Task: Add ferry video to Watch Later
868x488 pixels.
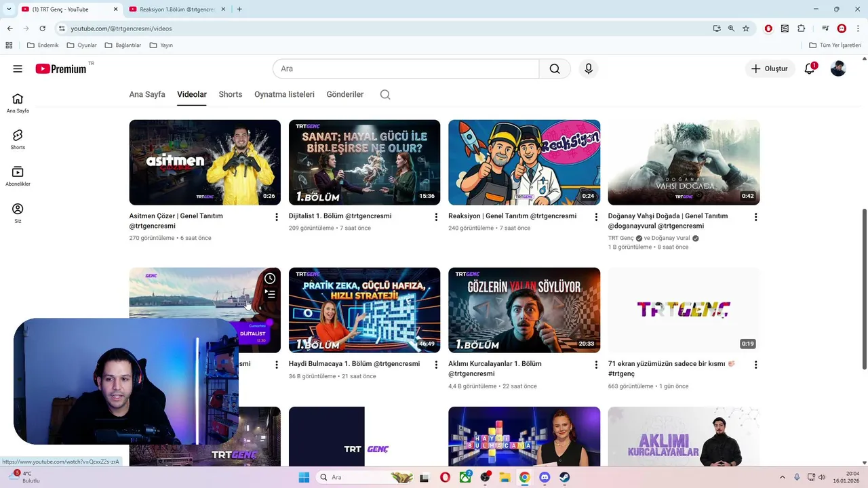Action: (270, 279)
